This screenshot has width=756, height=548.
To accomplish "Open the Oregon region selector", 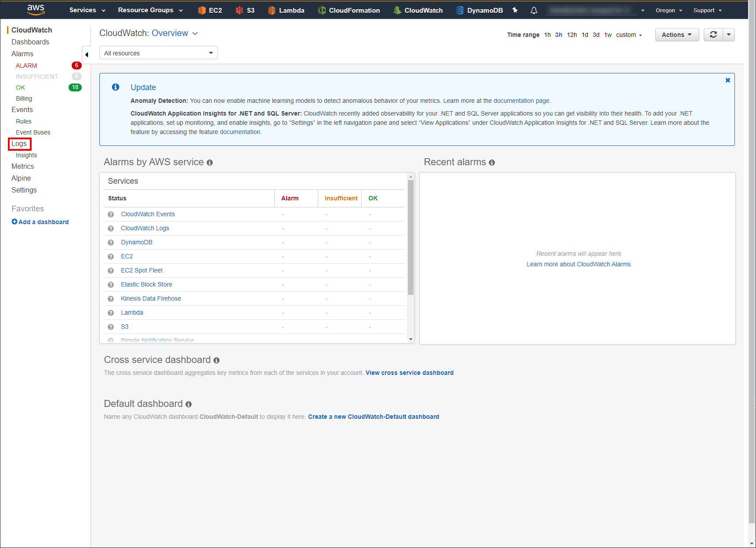I will pyautogui.click(x=669, y=10).
